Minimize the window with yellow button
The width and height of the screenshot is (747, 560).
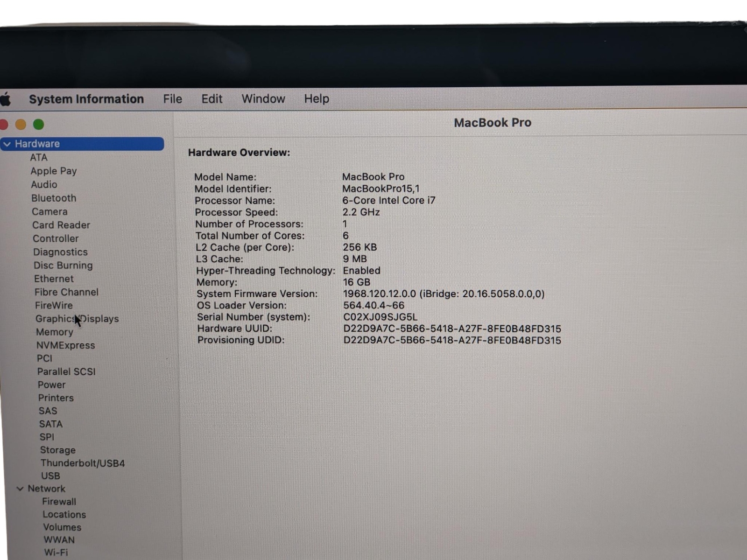click(21, 124)
